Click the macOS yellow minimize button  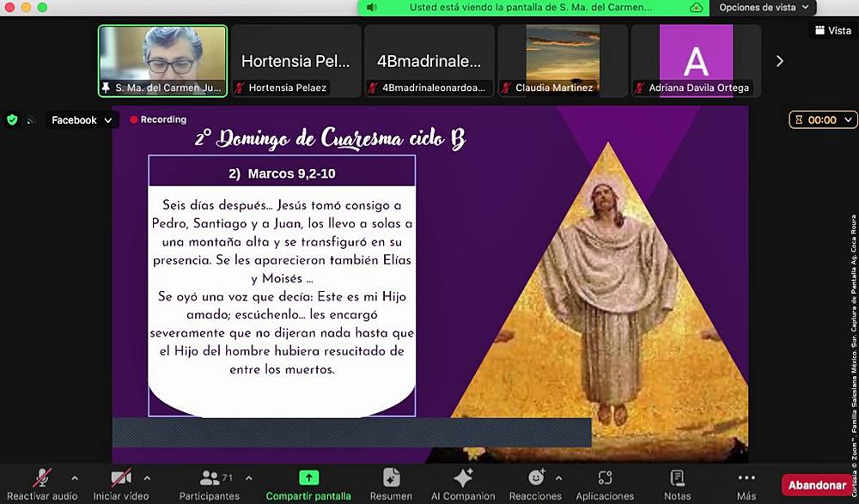[26, 7]
